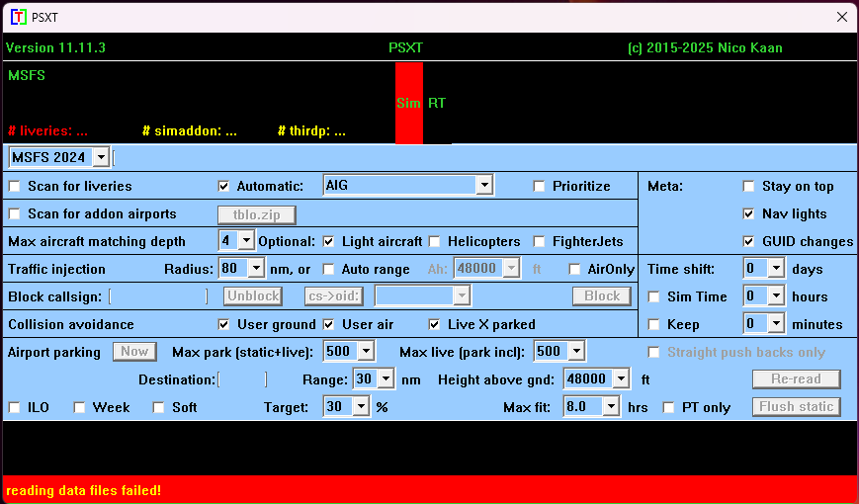This screenshot has height=504, width=859.
Task: Tick the Keep checkbox
Action: (653, 324)
